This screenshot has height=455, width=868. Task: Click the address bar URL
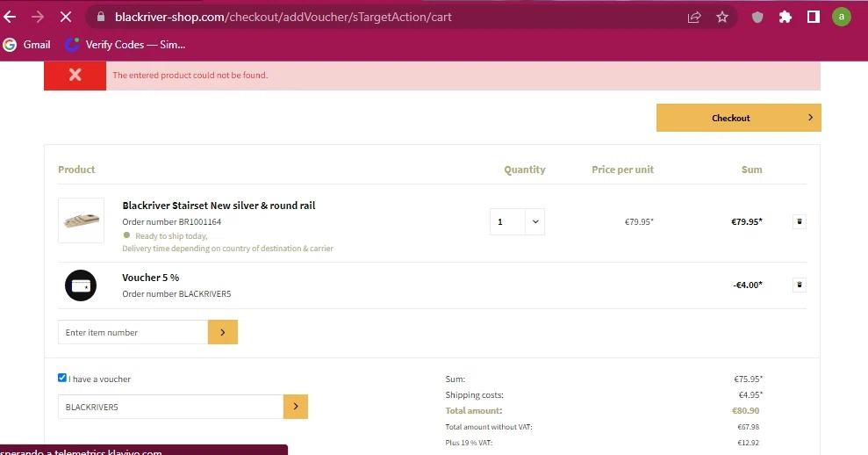(283, 18)
